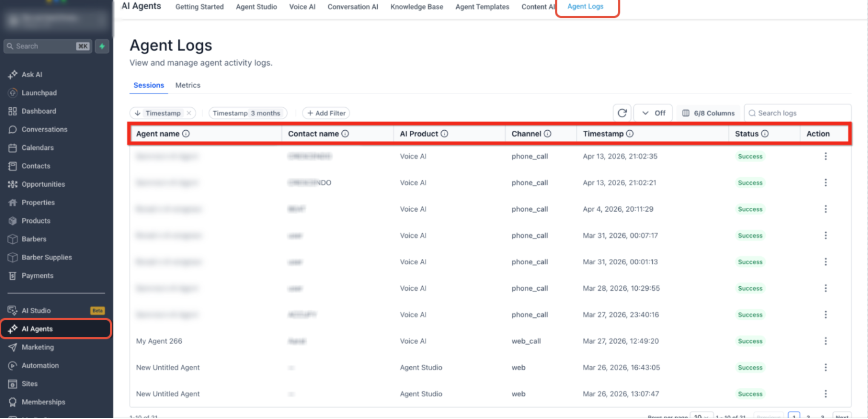Open the Agent Studio top tab
This screenshot has height=419, width=868.
[x=257, y=7]
